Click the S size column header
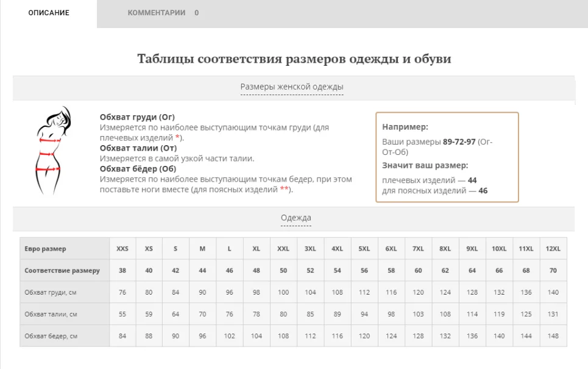The height and width of the screenshot is (369, 588). [175, 248]
